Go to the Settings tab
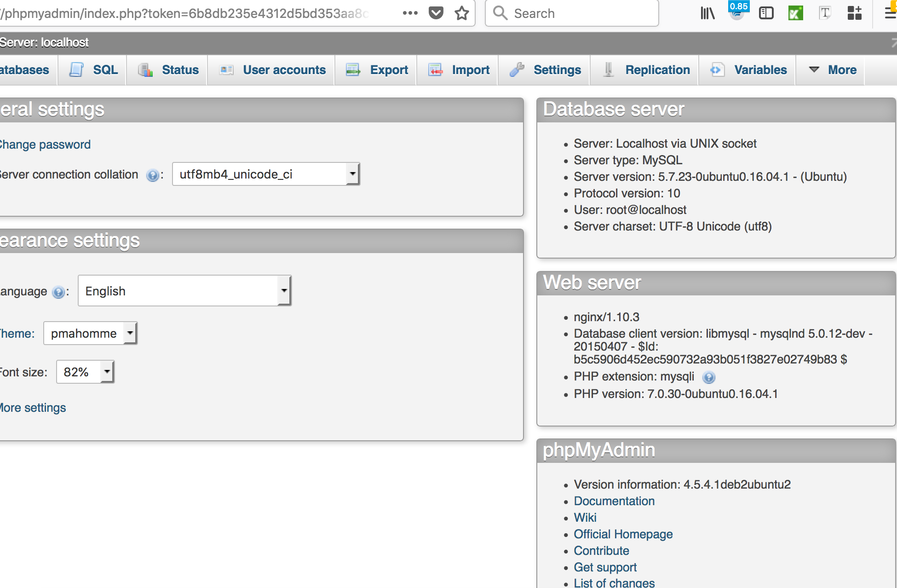This screenshot has width=897, height=588. point(544,70)
